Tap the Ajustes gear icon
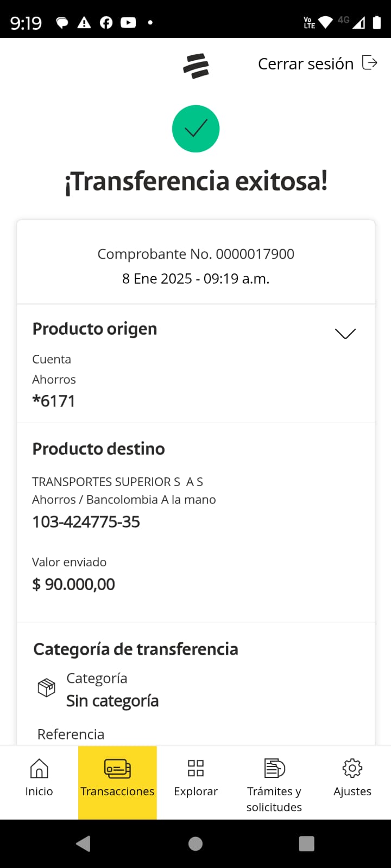The width and height of the screenshot is (391, 868). (x=352, y=768)
